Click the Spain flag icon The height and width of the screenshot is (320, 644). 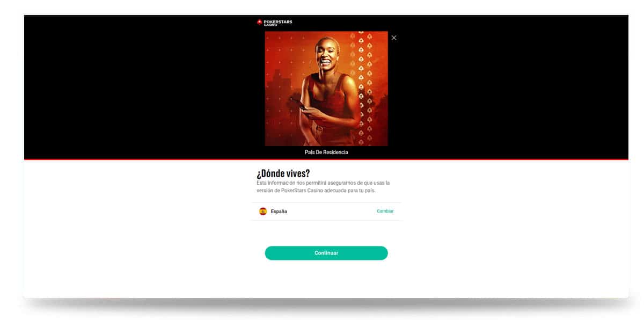pyautogui.click(x=263, y=212)
